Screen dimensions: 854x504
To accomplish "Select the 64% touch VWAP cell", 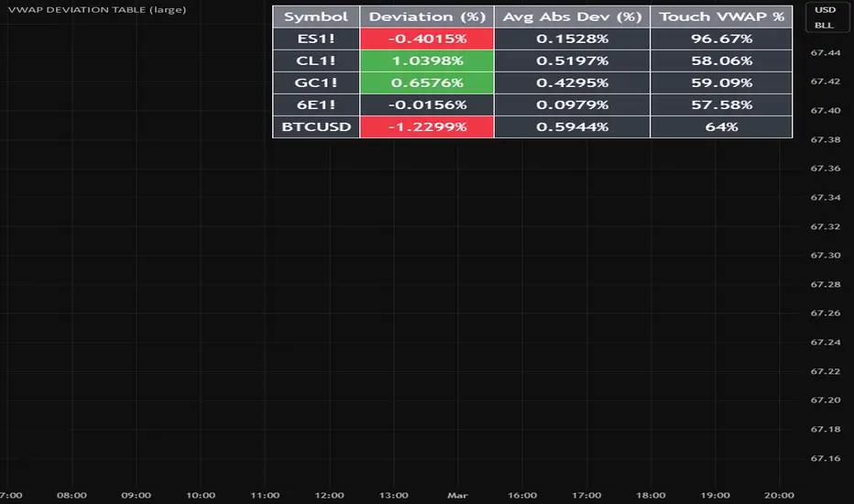I will [722, 127].
